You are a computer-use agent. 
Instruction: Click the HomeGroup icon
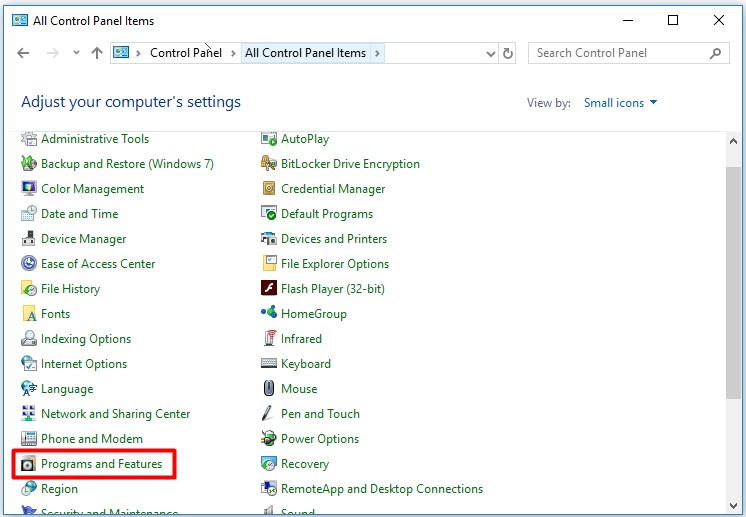(x=269, y=313)
